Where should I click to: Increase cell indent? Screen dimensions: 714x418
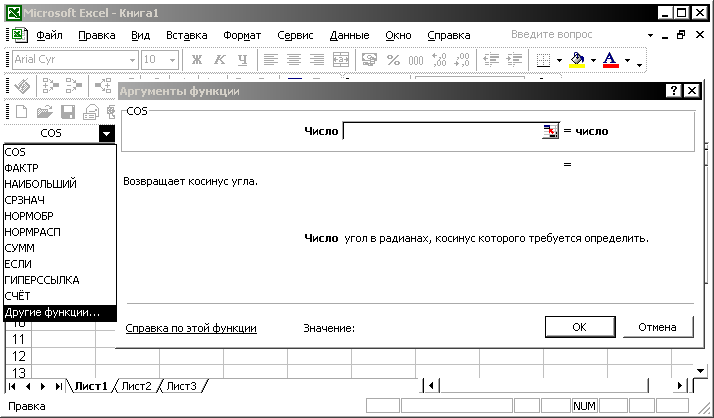pyautogui.click(x=514, y=60)
